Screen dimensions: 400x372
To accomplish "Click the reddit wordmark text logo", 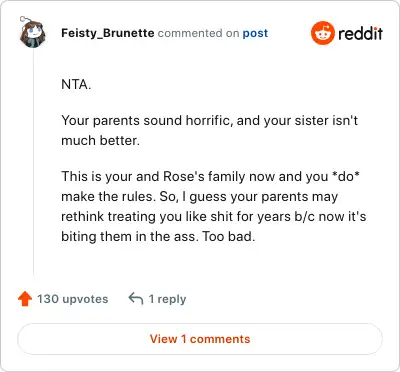I will click(360, 34).
